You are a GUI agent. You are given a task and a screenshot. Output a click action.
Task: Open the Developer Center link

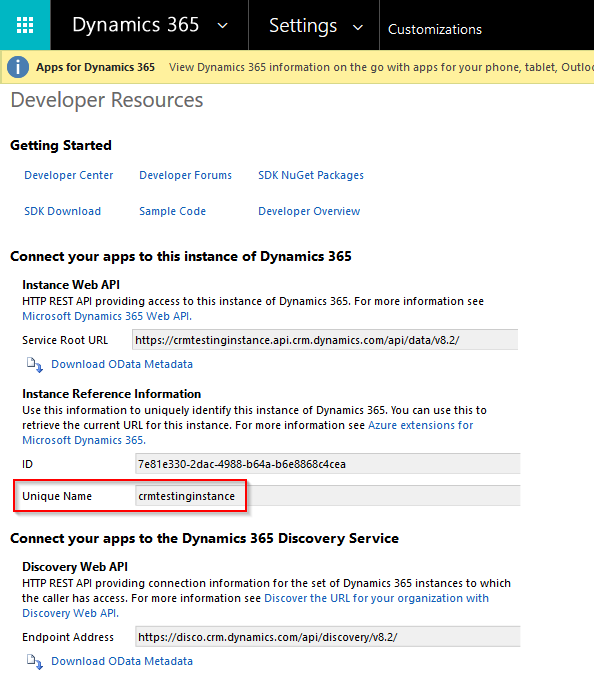68,175
